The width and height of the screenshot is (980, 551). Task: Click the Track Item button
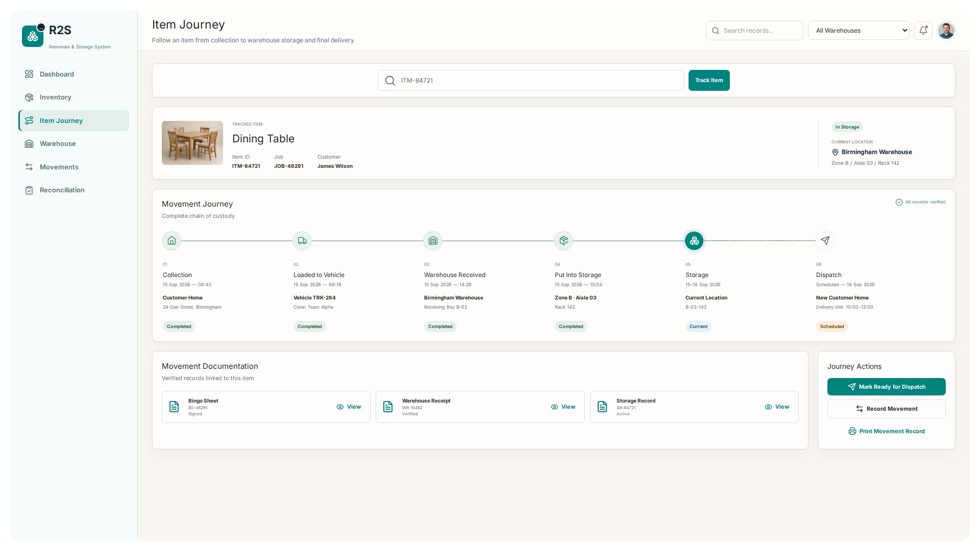point(709,81)
